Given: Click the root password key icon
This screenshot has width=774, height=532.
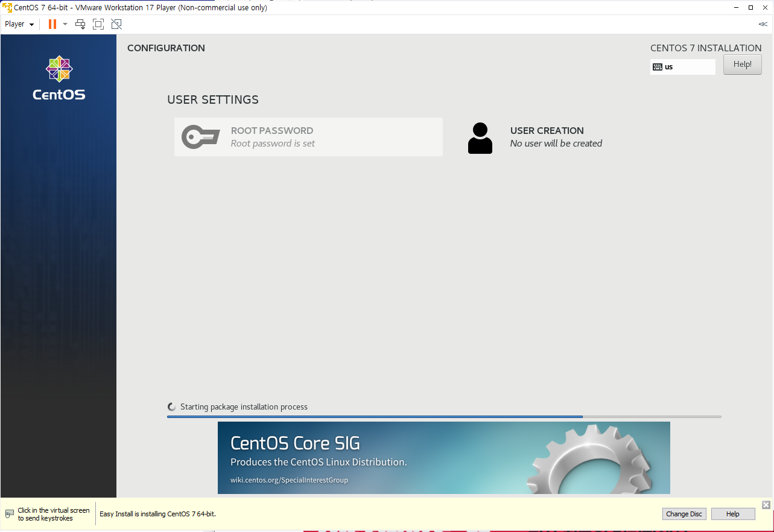Looking at the screenshot, I should [x=200, y=137].
